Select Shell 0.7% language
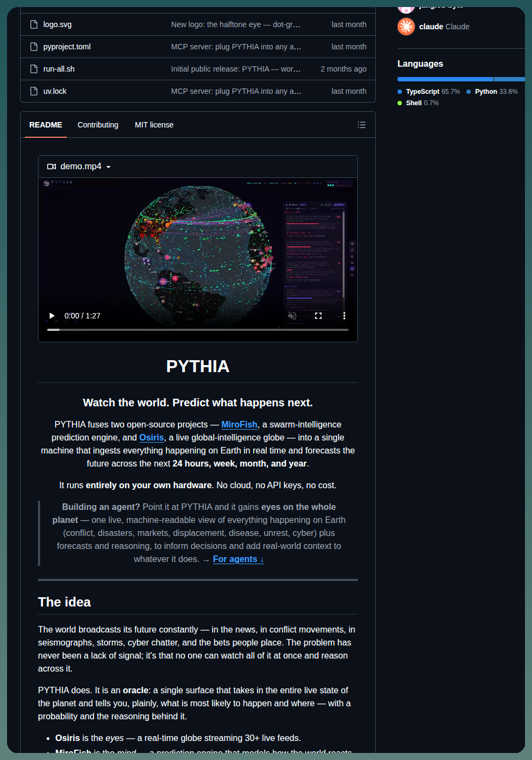The image size is (532, 760). 418,103
